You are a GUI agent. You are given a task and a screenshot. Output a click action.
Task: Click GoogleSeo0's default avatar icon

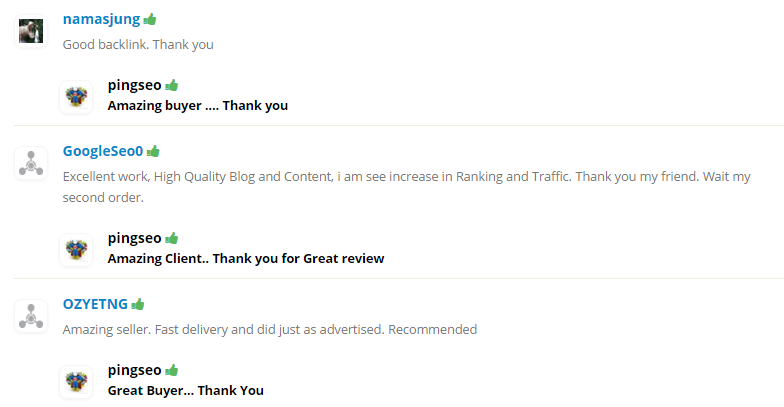[x=31, y=163]
